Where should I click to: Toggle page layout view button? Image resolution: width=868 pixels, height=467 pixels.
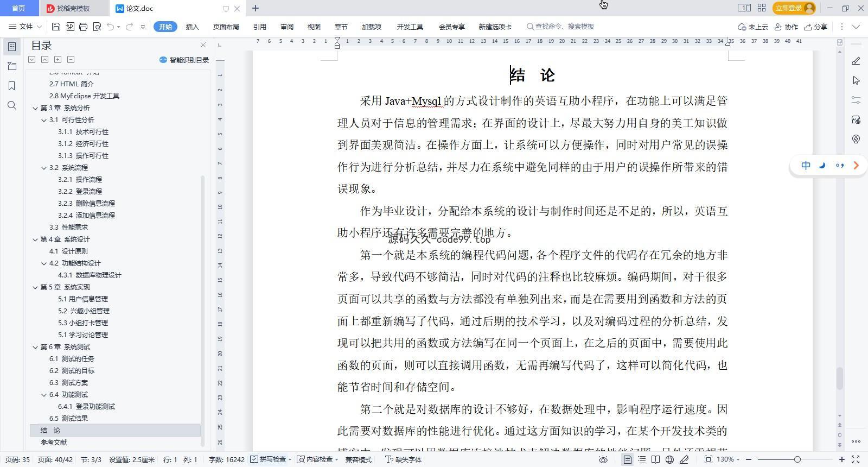click(627, 459)
